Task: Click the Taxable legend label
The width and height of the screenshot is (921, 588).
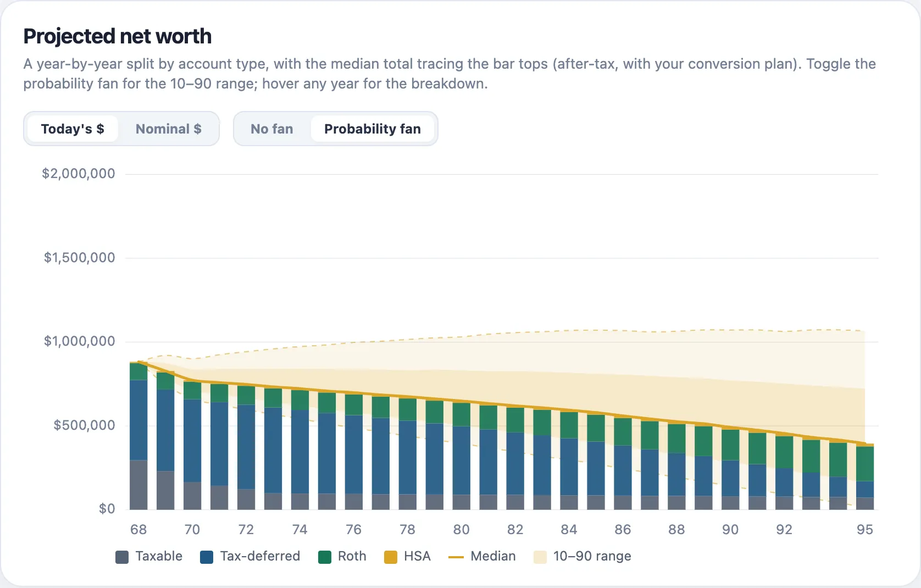Action: [x=159, y=556]
